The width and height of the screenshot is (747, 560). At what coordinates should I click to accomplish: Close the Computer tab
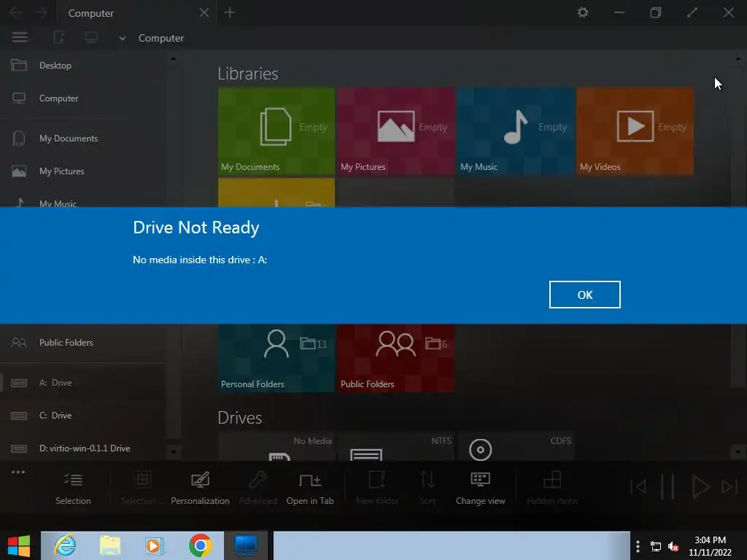pos(204,12)
